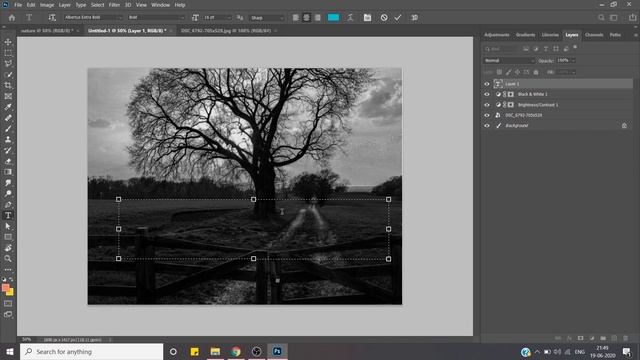Open the font family dropdown
The height and width of the screenshot is (360, 640).
93,18
